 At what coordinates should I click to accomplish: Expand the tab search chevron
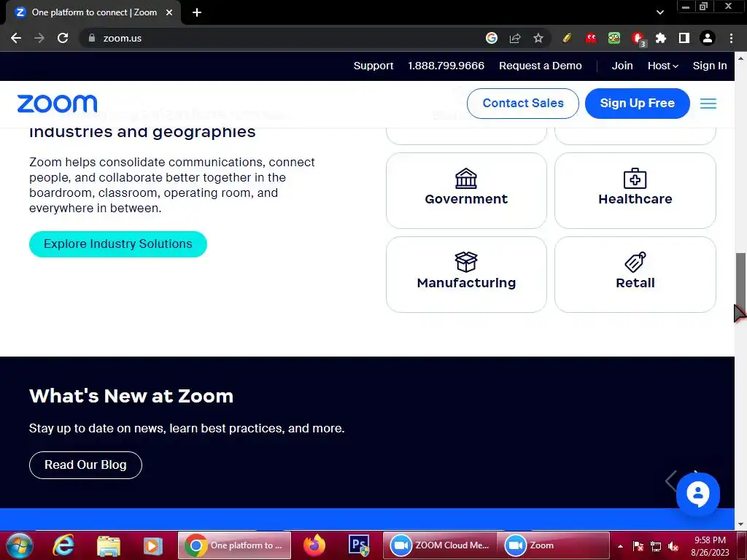click(659, 12)
